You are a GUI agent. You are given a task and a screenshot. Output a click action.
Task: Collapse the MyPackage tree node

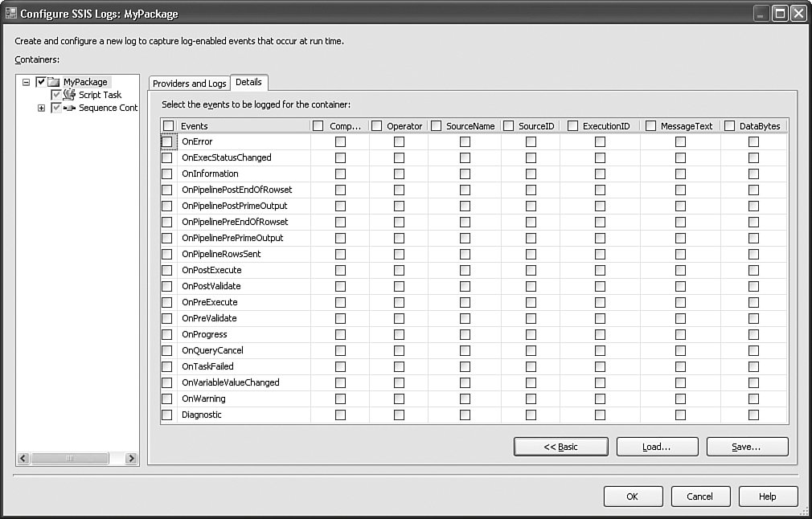tap(26, 82)
